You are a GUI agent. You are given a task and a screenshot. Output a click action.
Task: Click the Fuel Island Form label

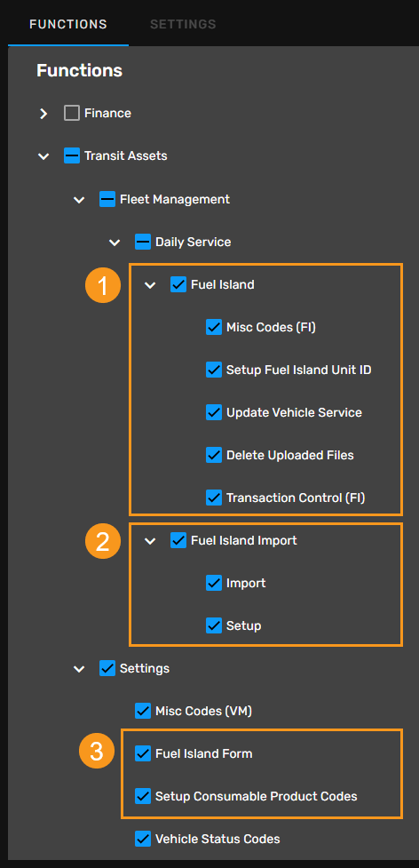click(204, 753)
